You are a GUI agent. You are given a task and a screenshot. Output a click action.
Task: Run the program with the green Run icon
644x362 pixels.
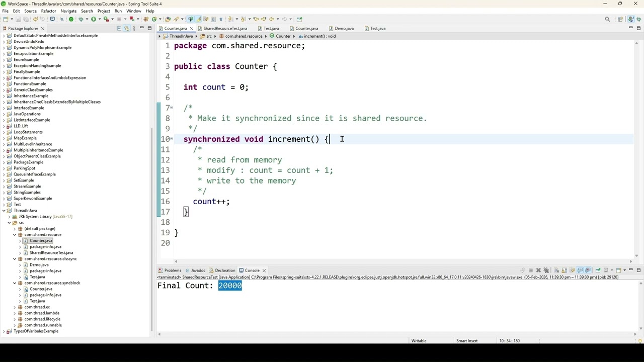(94, 19)
